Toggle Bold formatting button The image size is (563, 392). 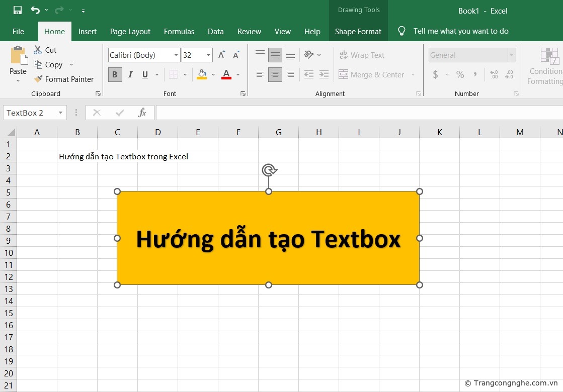(115, 74)
